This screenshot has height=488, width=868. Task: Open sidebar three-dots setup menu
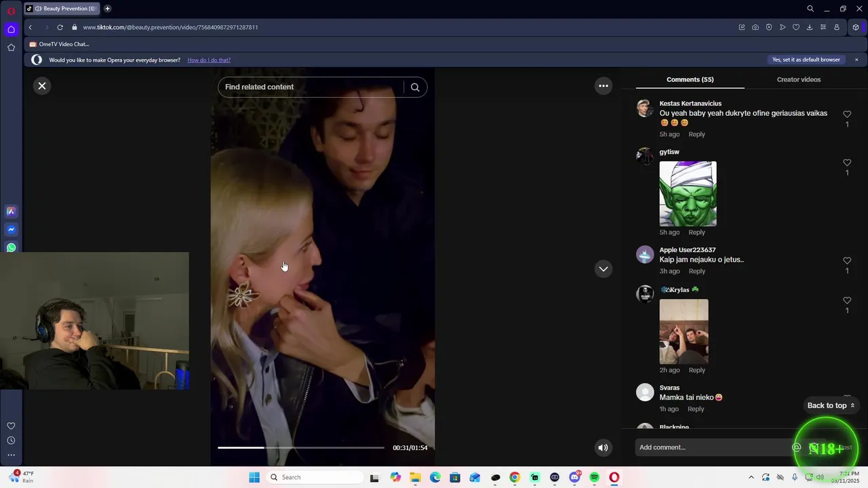11,455
